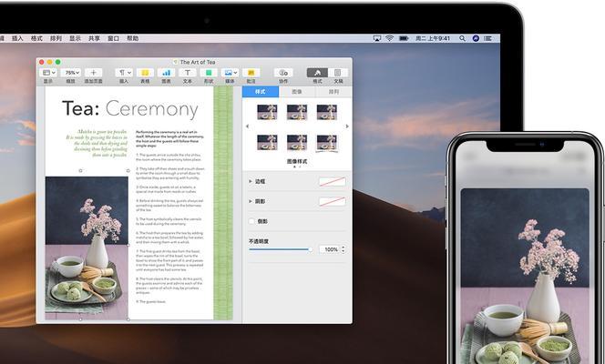Click the 图表 chart toolbar icon

point(167,73)
